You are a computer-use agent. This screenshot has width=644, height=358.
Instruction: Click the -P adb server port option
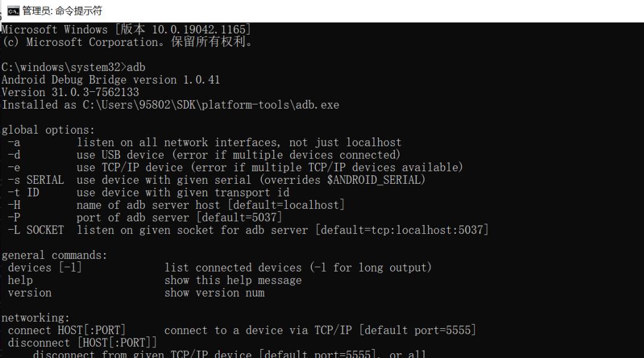tap(144, 217)
